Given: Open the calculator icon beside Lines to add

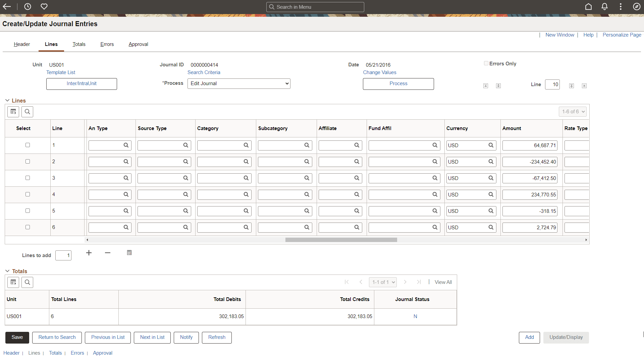Looking at the screenshot, I should coord(129,253).
